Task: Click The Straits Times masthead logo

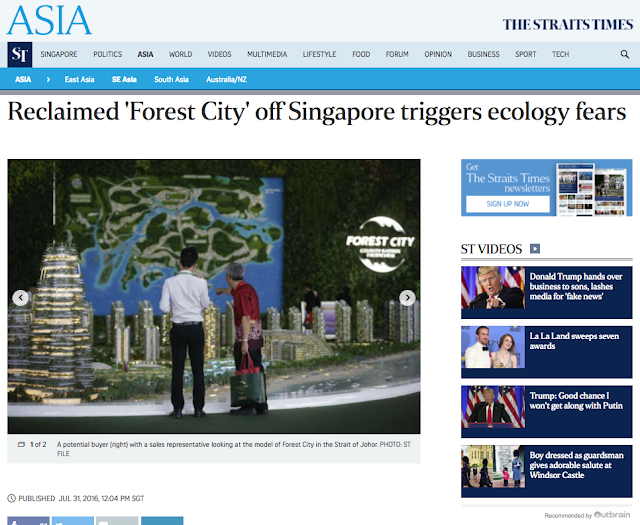Action: pos(568,24)
